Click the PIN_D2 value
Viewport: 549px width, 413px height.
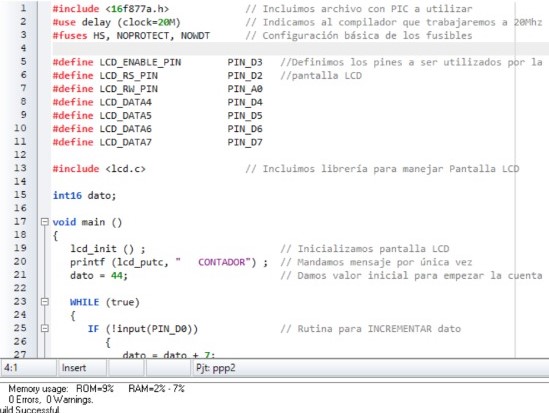(x=245, y=76)
